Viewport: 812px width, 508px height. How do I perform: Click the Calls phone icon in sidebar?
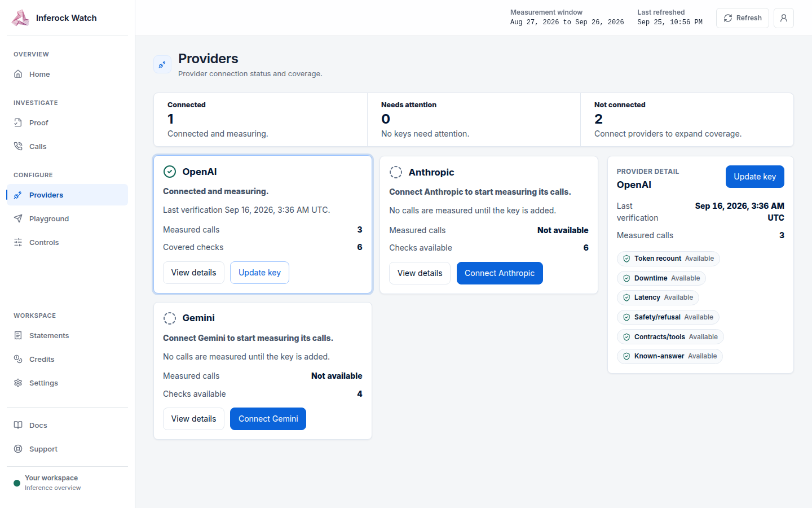[x=18, y=146]
